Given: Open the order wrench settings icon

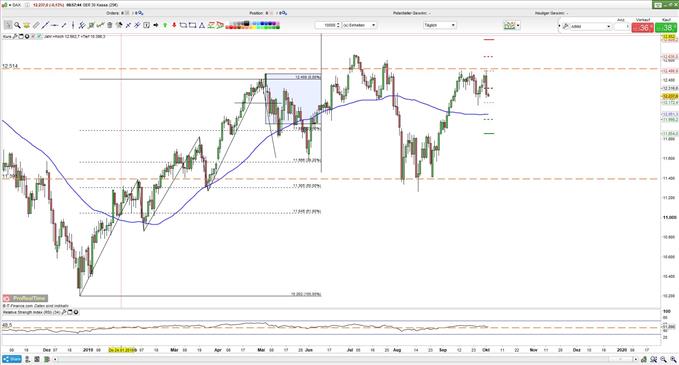Looking at the screenshot, I should tap(566, 26).
